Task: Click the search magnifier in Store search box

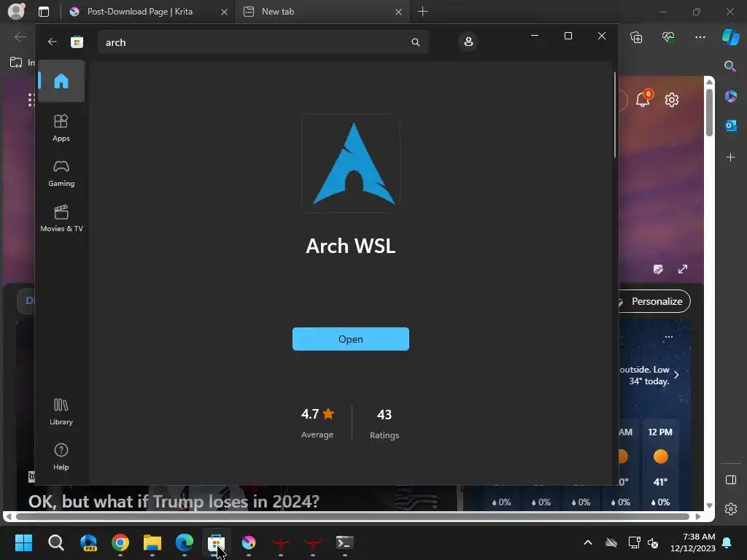Action: [415, 42]
